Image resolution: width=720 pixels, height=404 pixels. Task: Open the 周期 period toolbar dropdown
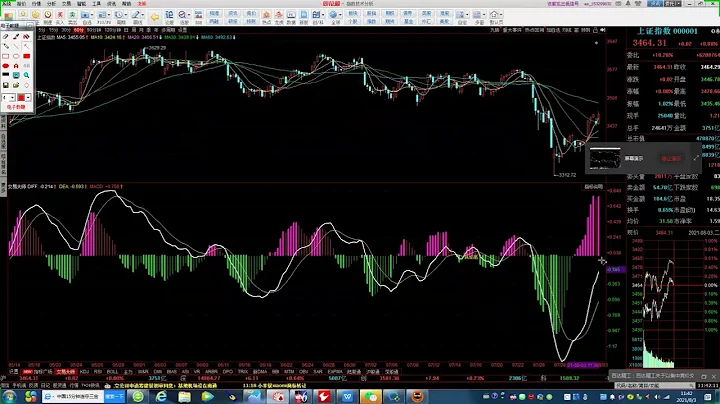point(126,15)
